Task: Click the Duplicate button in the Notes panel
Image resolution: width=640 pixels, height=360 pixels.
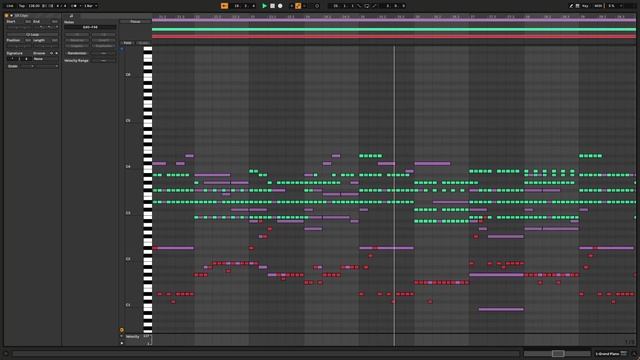Action: (104, 46)
